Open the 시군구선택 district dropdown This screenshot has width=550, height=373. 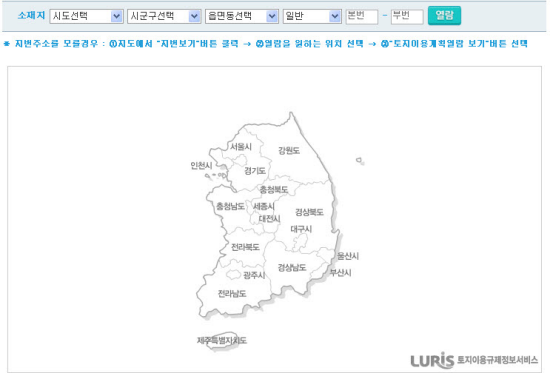(x=164, y=16)
